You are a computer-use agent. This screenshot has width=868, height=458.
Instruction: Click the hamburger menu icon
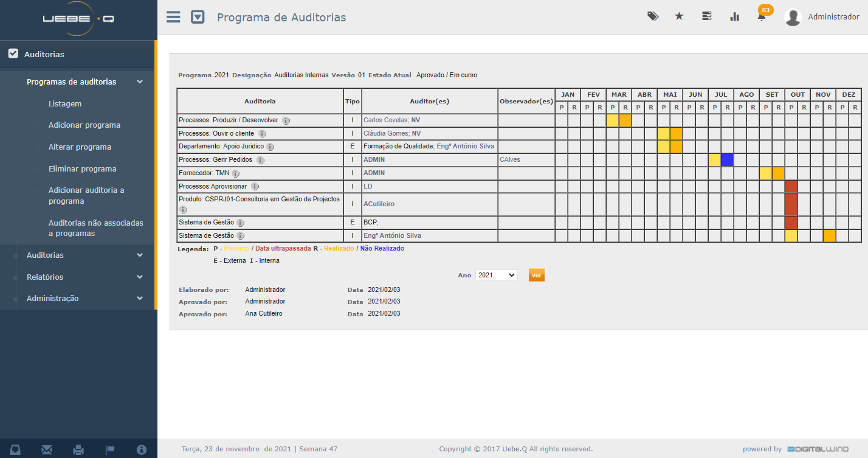(173, 17)
